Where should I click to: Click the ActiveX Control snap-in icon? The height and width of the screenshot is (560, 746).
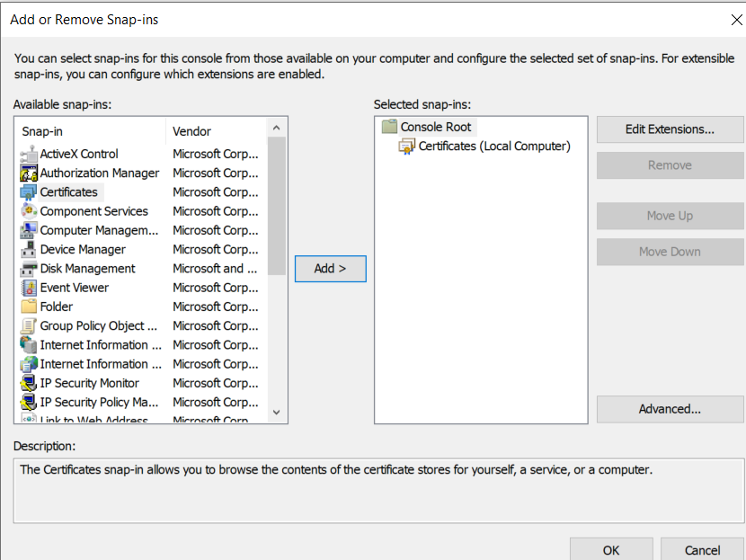pyautogui.click(x=29, y=154)
